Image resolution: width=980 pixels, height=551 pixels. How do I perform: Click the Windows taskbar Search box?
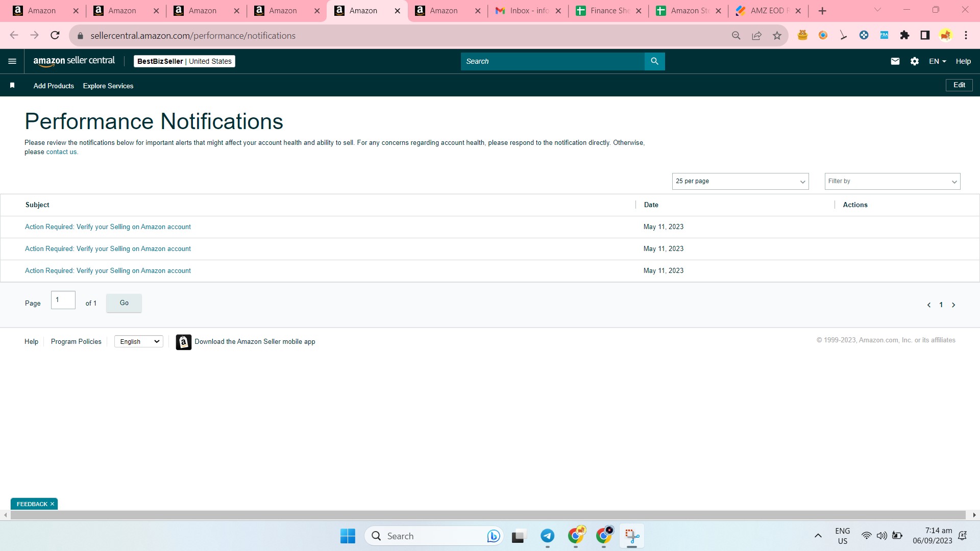coord(434,536)
